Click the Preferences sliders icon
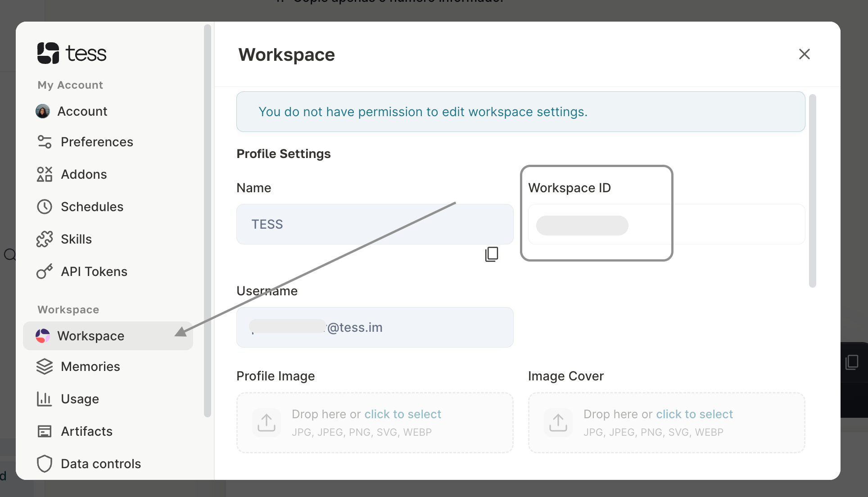 point(45,142)
